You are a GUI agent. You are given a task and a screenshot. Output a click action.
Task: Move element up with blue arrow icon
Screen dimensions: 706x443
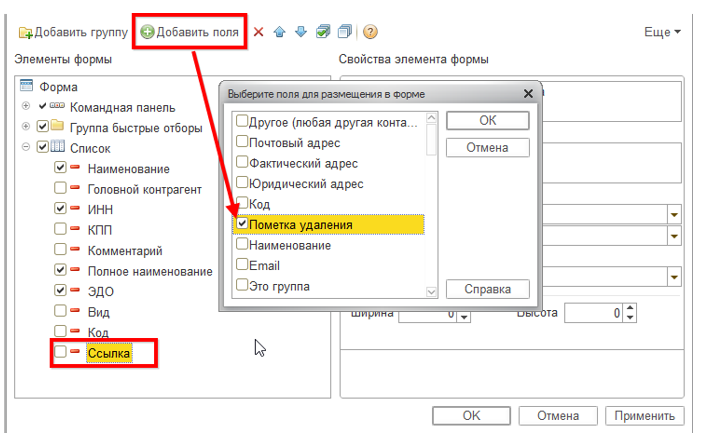tap(280, 32)
